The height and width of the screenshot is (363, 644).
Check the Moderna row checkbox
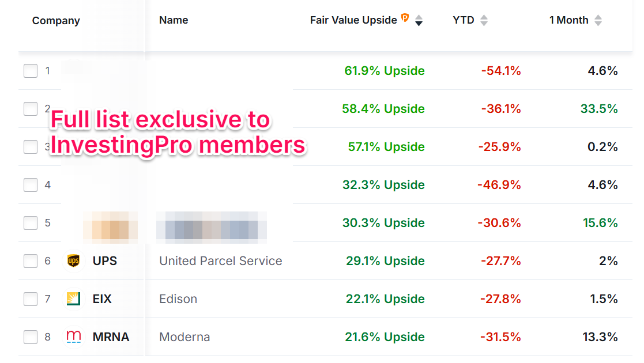click(x=31, y=337)
